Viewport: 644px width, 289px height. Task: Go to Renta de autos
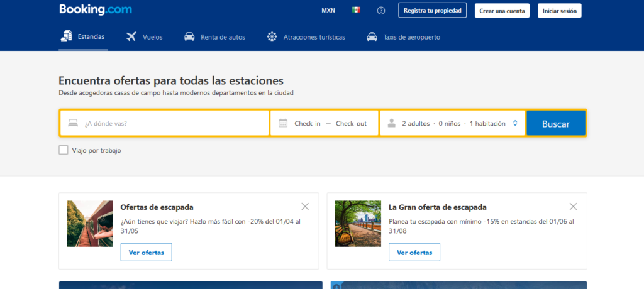[215, 37]
